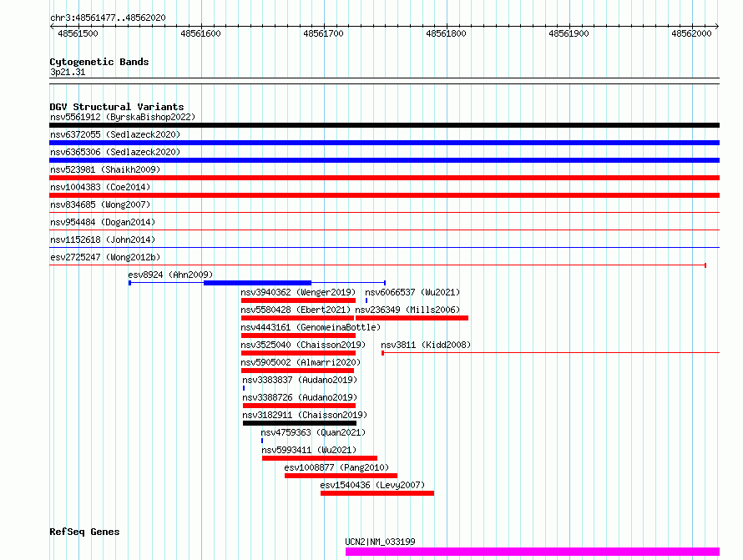Click the nsv3383837 (Audano2019) small blue marker

[x=244, y=388]
